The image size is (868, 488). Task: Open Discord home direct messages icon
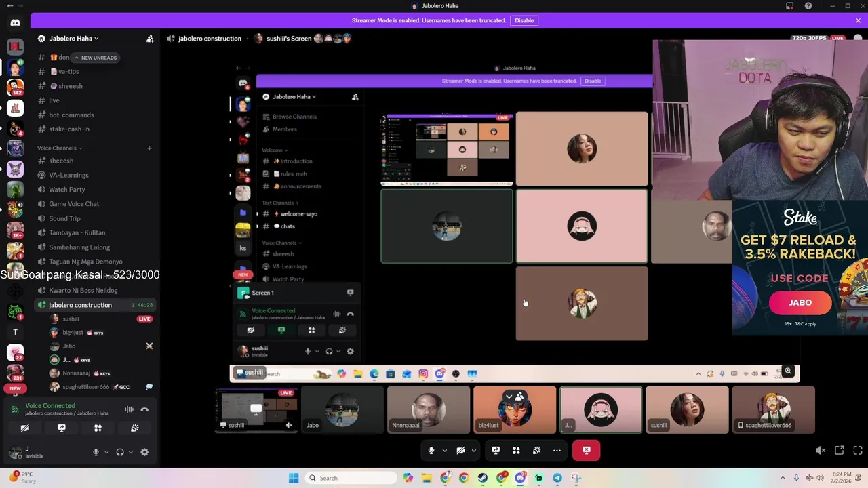[15, 22]
